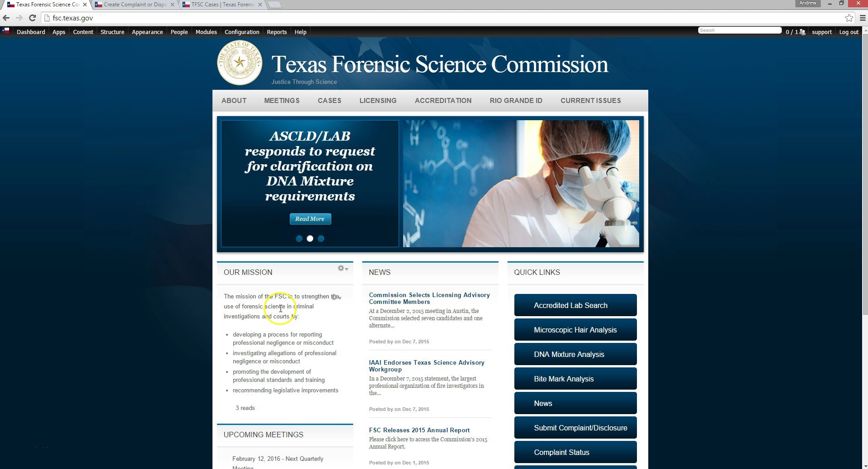Image resolution: width=868 pixels, height=469 pixels.
Task: Close the TFSC Cases tab
Action: coord(260,5)
